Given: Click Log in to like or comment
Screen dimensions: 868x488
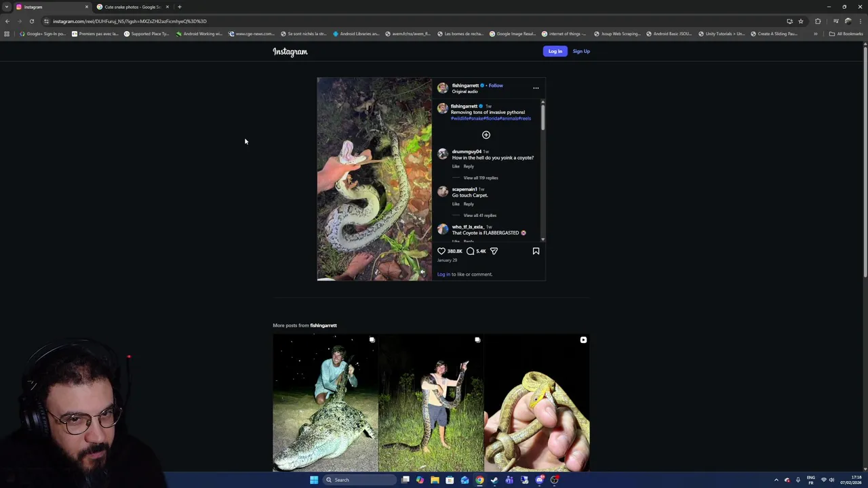Looking at the screenshot, I should tap(443, 274).
